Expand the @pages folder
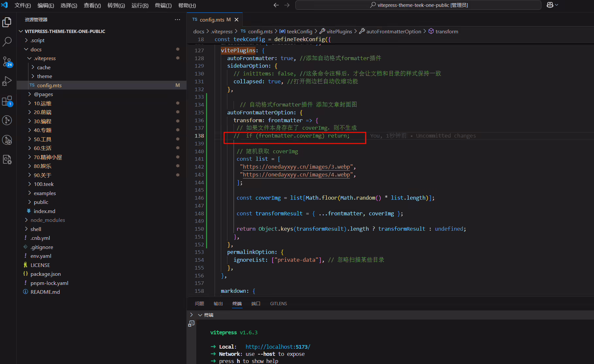The image size is (594, 364). (x=30, y=94)
